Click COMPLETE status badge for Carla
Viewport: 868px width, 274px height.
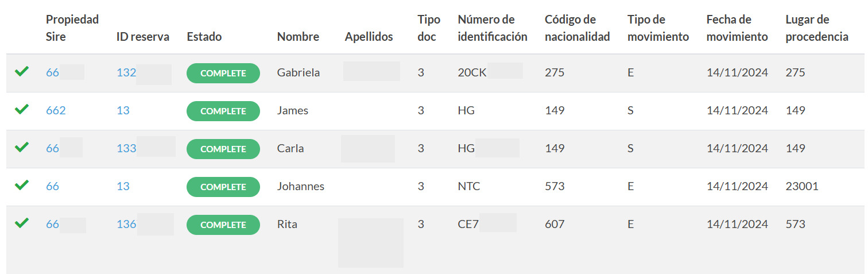(x=223, y=149)
